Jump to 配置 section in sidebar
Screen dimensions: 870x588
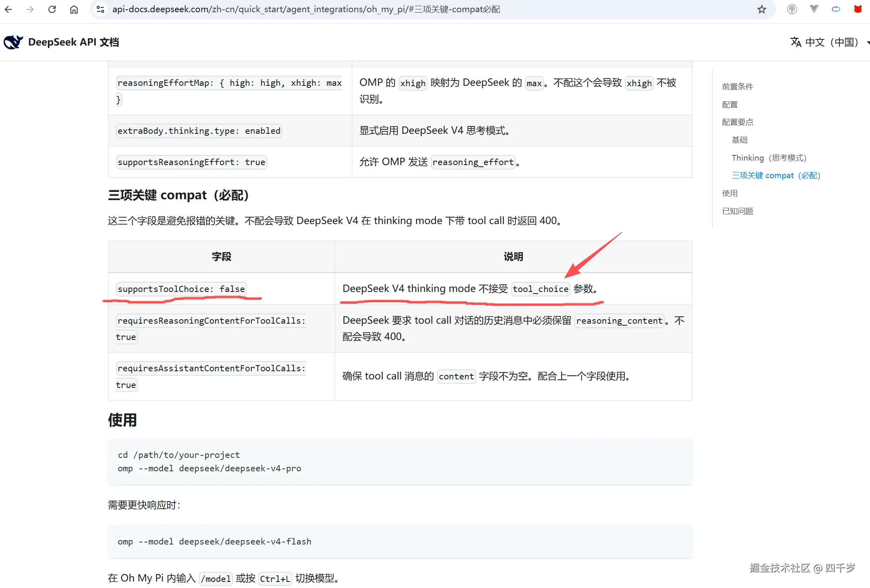(x=730, y=105)
